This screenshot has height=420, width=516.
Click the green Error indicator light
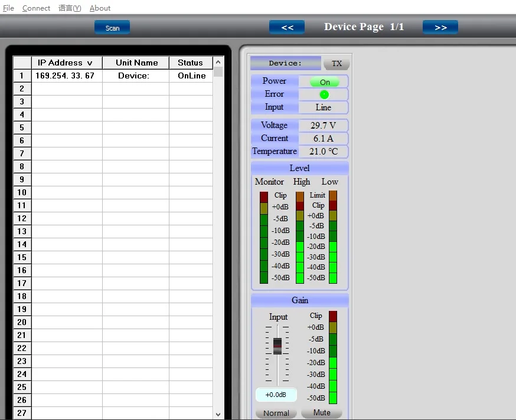point(324,94)
